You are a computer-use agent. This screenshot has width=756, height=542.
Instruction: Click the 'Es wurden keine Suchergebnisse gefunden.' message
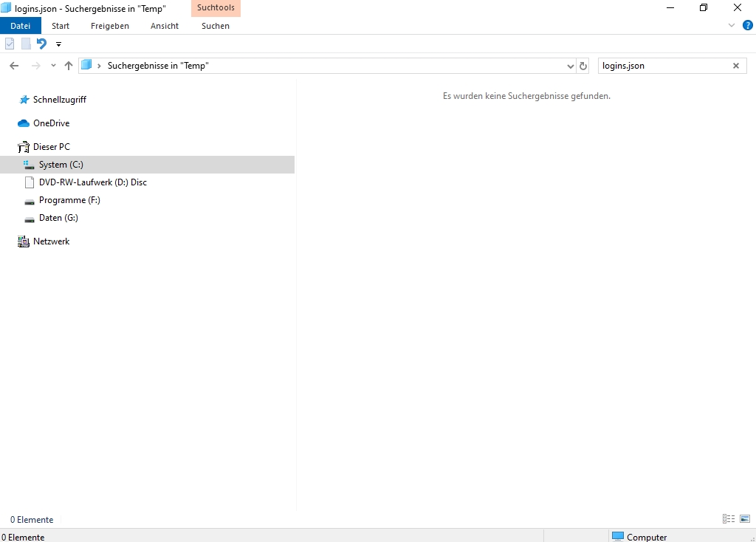[526, 96]
